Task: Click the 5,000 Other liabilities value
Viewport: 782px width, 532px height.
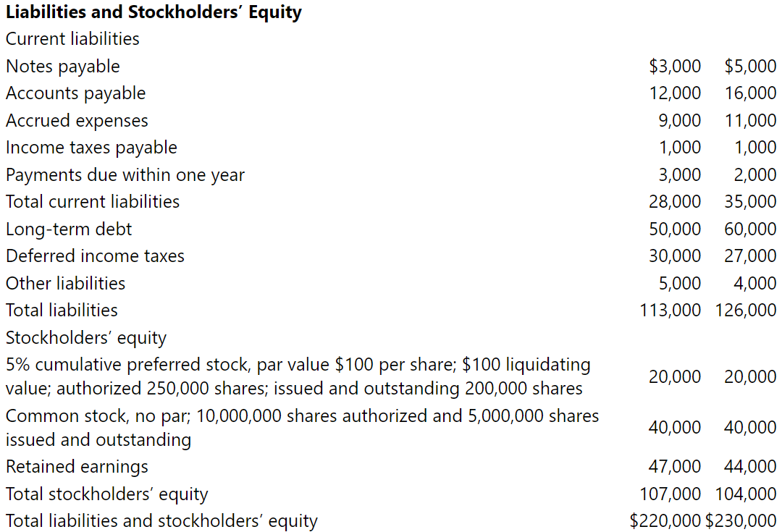Action: pos(680,284)
